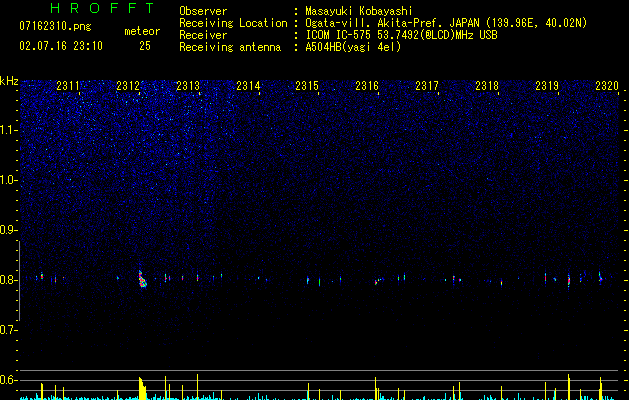
Task: Click the 2315 time marker
Action: (x=307, y=86)
